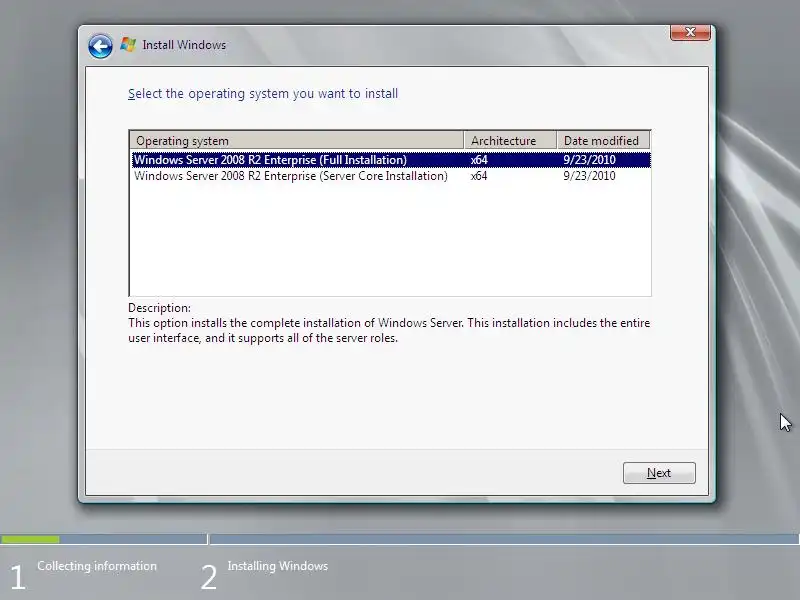Click the Architecture column header
The width and height of the screenshot is (800, 600).
(x=510, y=141)
